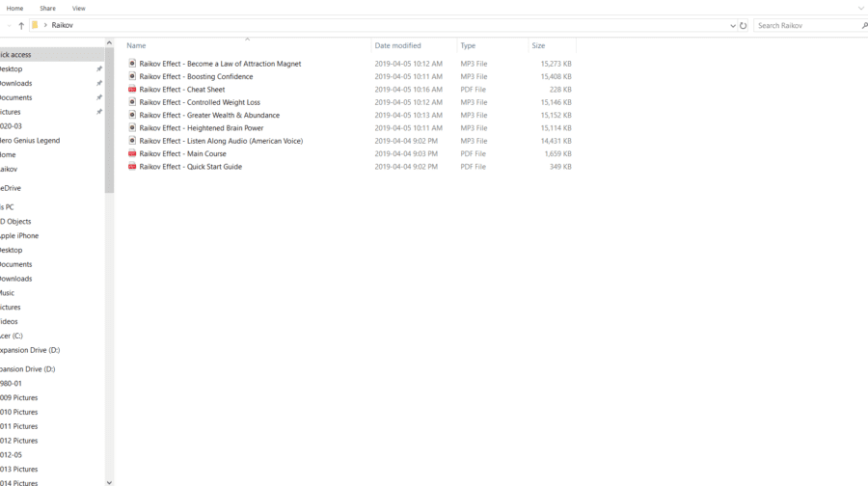Image resolution: width=868 pixels, height=486 pixels.
Task: Click the PDF icon of Main Course
Action: [x=132, y=153]
